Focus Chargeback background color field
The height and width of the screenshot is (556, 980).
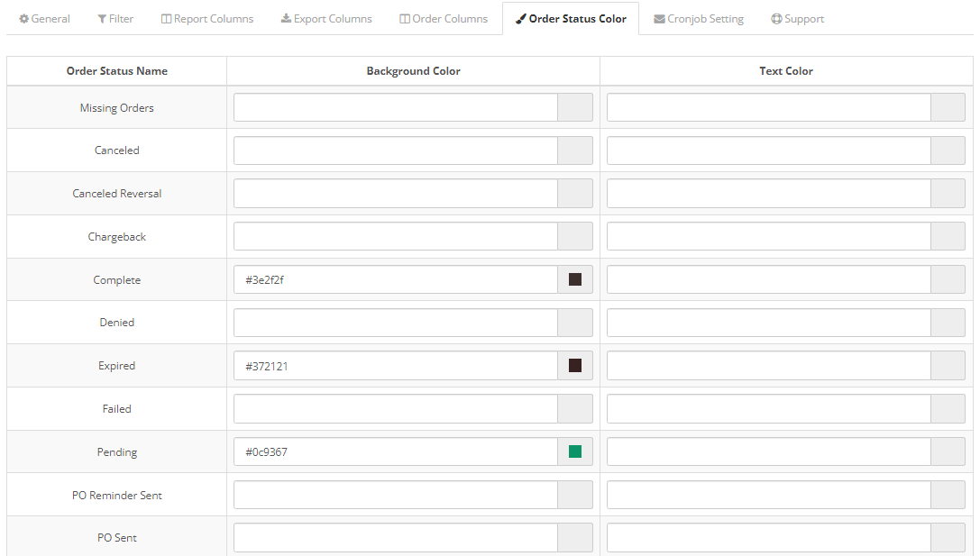(x=396, y=236)
